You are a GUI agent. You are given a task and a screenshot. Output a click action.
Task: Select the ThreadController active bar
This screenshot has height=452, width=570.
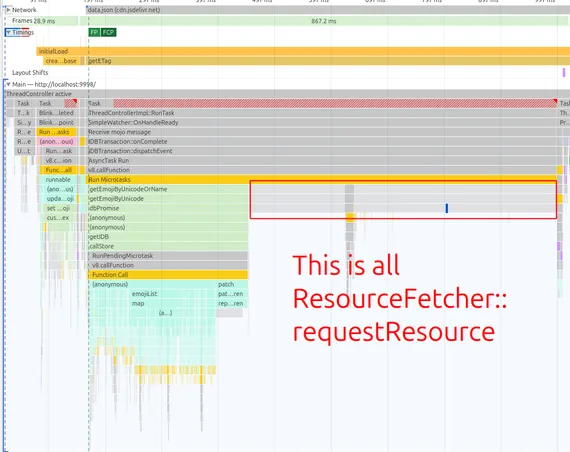pyautogui.click(x=287, y=94)
